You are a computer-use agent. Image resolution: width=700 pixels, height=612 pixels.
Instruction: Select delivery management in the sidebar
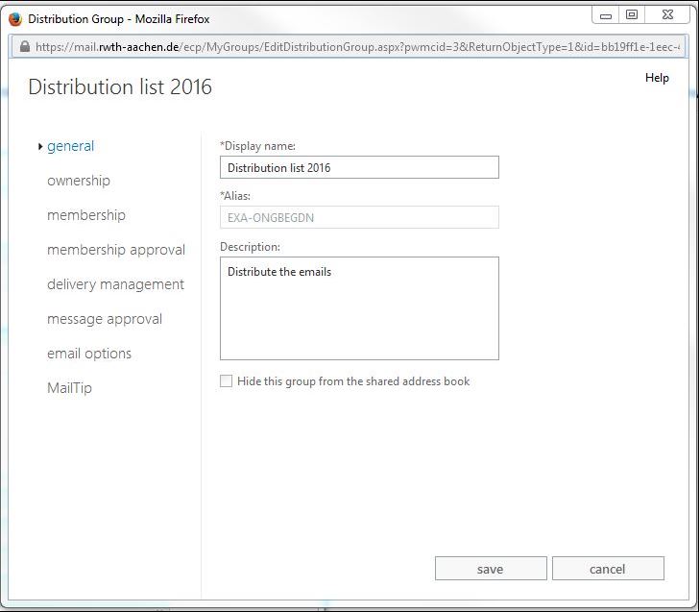pyautogui.click(x=115, y=284)
